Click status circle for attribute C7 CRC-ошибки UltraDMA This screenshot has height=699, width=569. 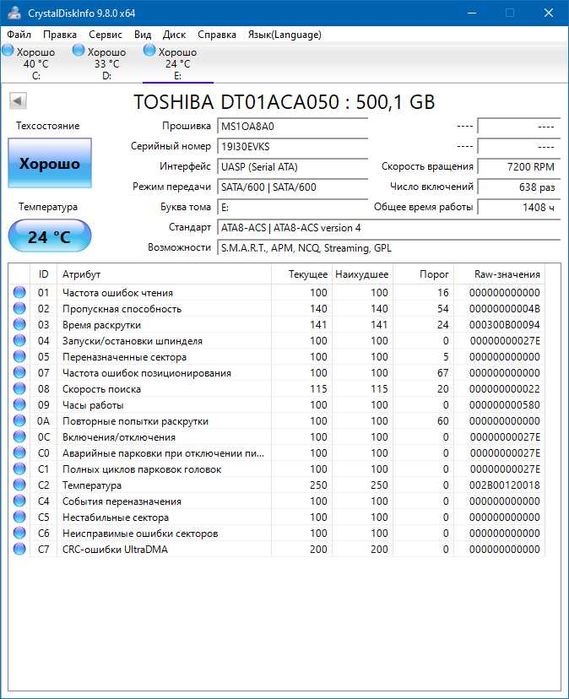pyautogui.click(x=19, y=549)
